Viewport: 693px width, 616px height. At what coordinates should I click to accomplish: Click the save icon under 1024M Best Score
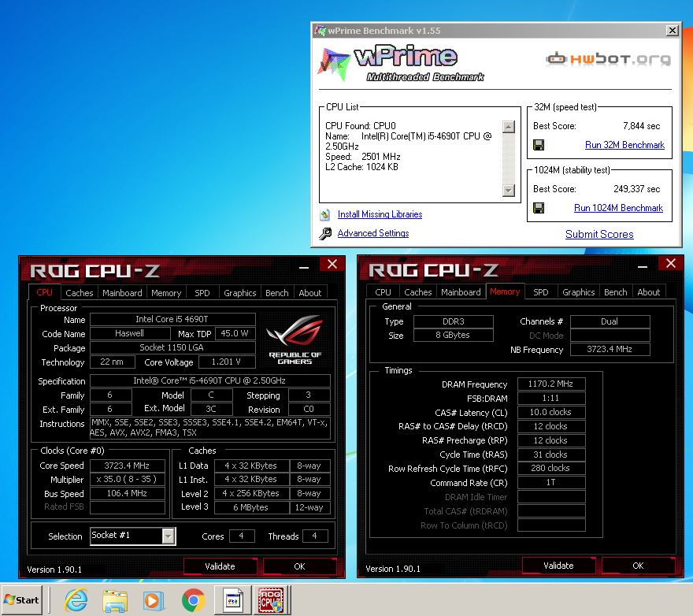click(x=539, y=208)
